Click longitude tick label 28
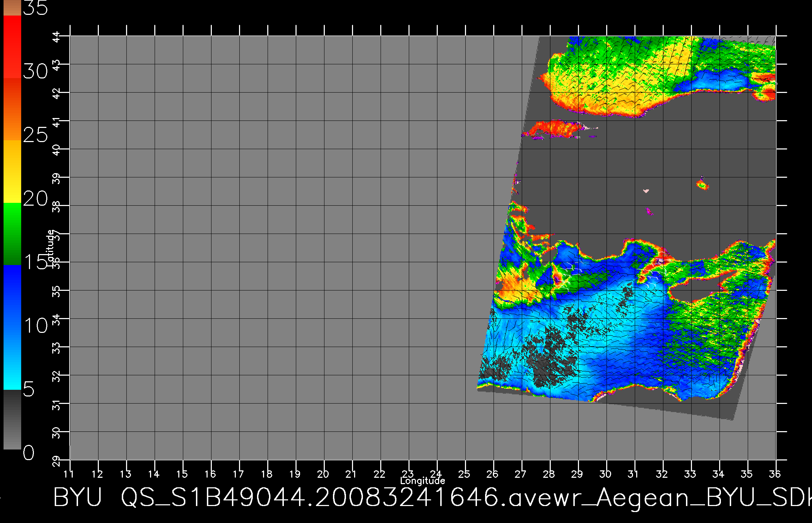812x523 pixels. pyautogui.click(x=549, y=474)
